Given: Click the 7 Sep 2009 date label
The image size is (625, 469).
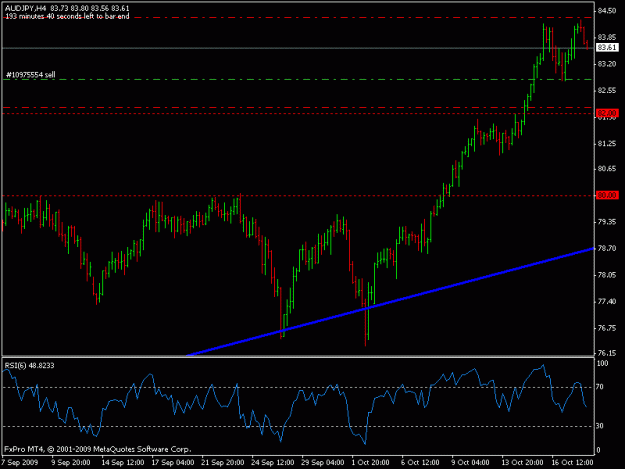Looking at the screenshot, I should (x=20, y=462).
